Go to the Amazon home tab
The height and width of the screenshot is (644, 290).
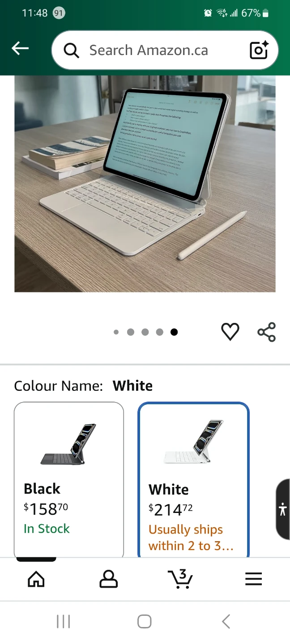click(36, 579)
